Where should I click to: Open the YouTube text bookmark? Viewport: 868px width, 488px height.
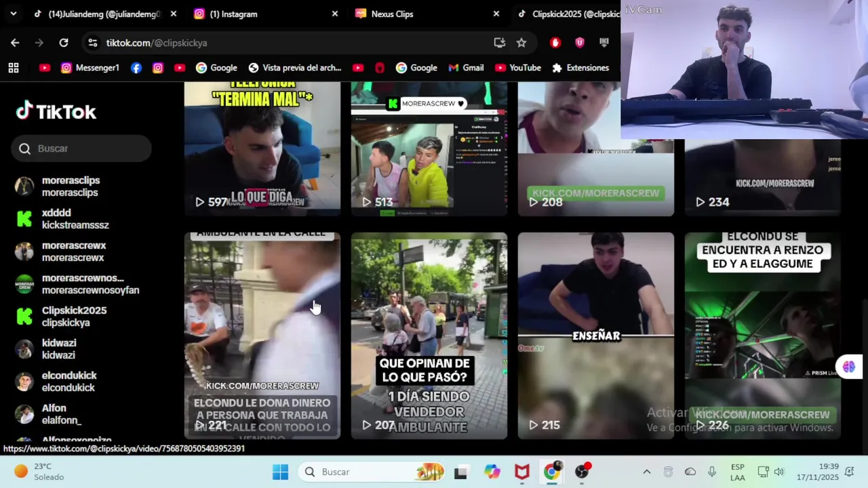(518, 68)
